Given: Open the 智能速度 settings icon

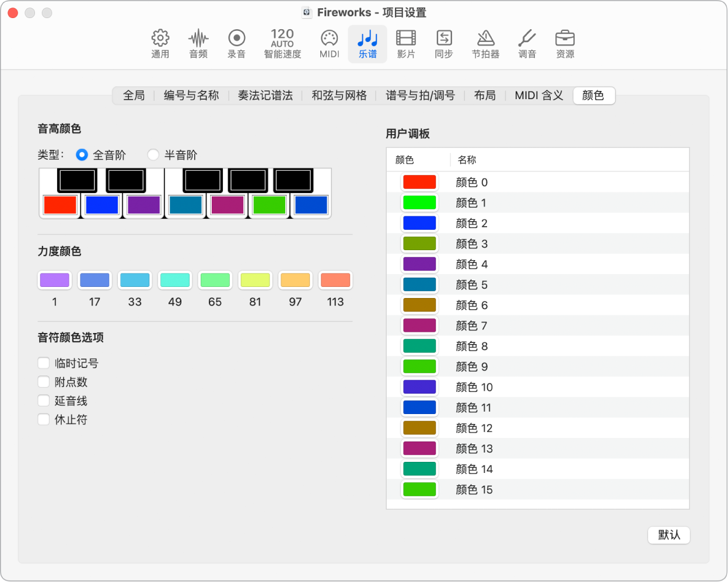Looking at the screenshot, I should coord(282,44).
